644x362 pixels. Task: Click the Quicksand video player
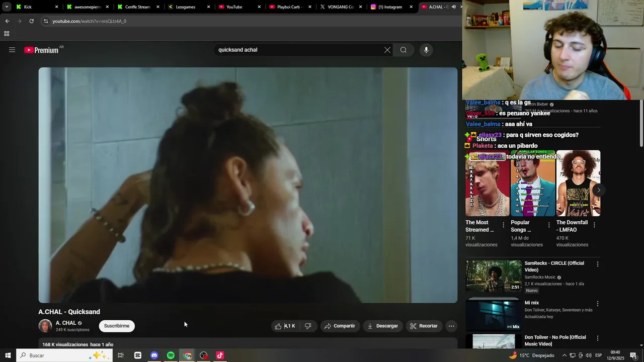pos(248,186)
